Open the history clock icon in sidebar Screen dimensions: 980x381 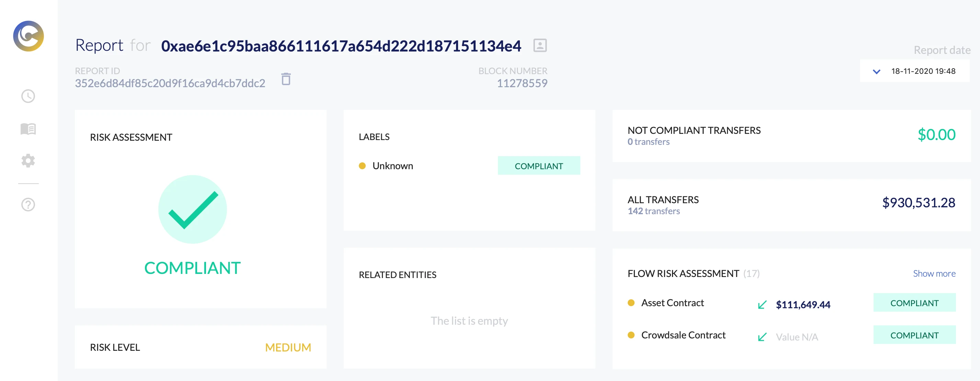click(28, 96)
